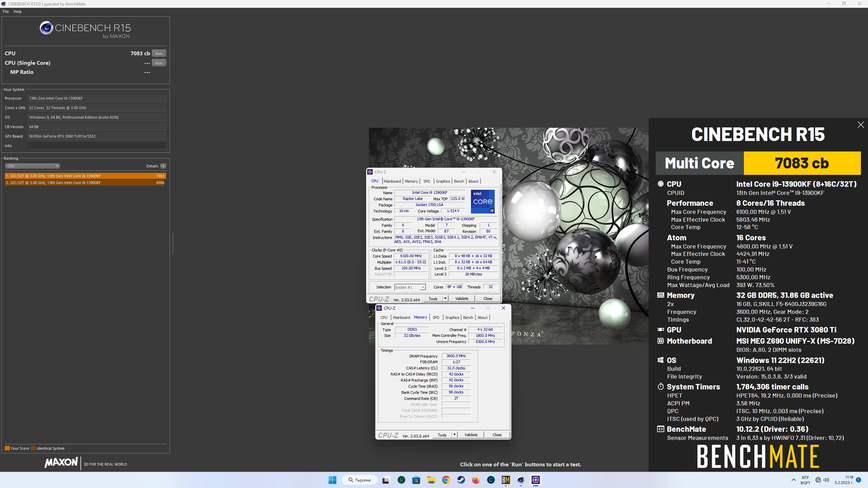Open Microsoft Store from taskbar
The width and height of the screenshot is (868, 488).
(x=416, y=480)
